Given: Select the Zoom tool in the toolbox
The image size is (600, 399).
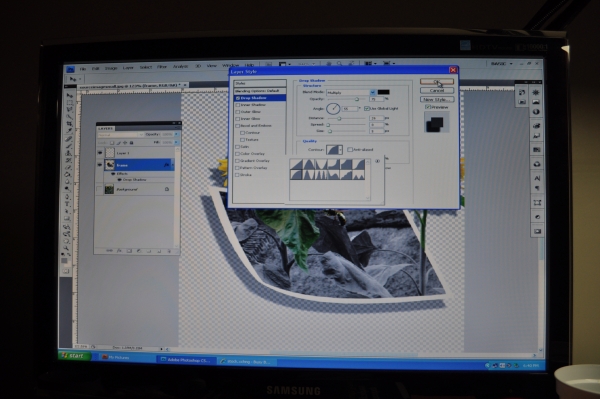Looking at the screenshot, I should 66,249.
